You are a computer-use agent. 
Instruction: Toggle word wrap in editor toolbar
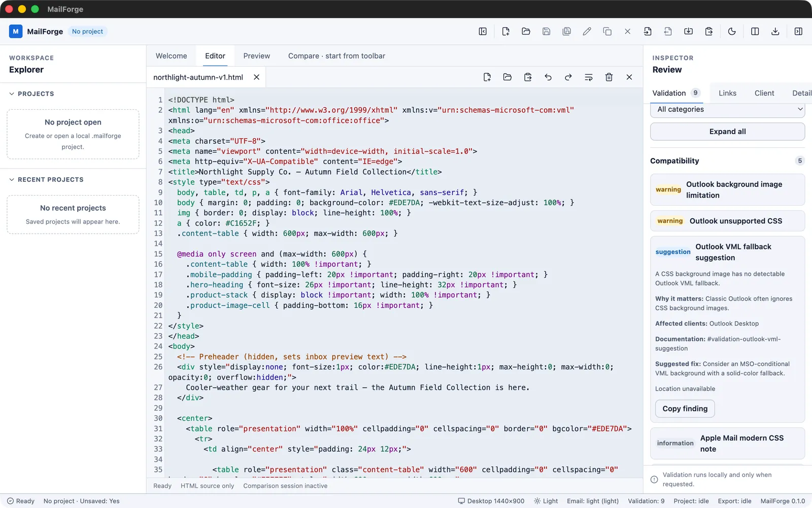coord(589,77)
